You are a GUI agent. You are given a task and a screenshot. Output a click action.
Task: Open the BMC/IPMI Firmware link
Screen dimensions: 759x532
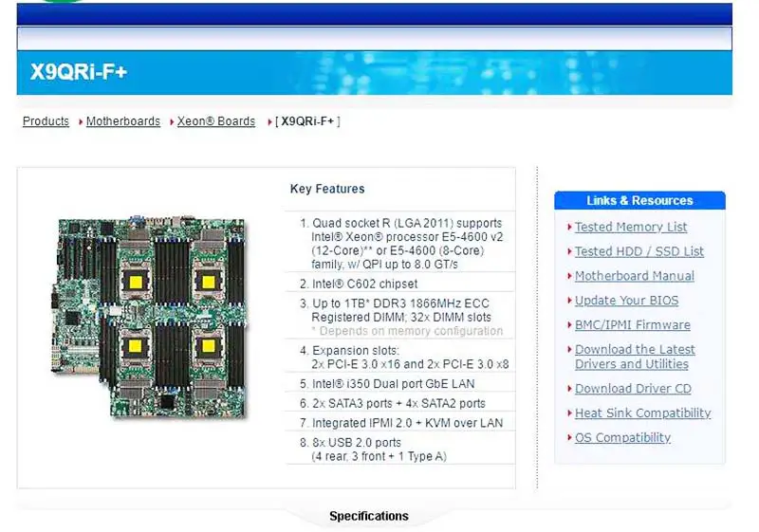click(x=632, y=325)
